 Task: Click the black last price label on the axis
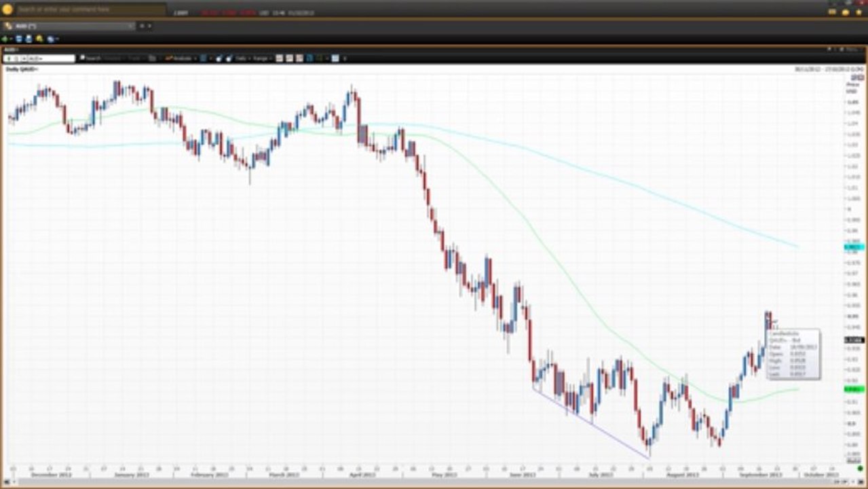point(854,340)
